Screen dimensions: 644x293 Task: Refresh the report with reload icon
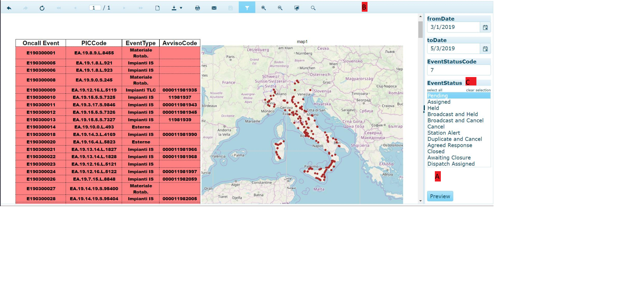pyautogui.click(x=42, y=8)
